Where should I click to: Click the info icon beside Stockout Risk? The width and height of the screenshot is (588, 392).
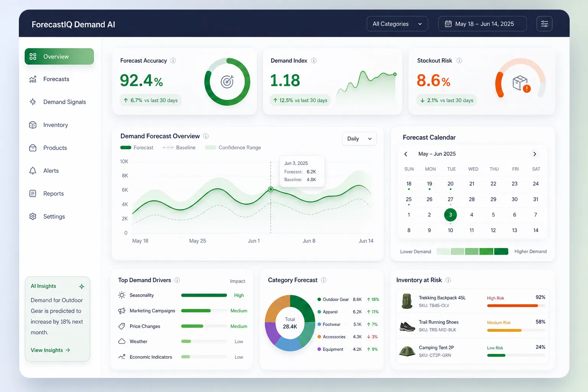(x=459, y=60)
